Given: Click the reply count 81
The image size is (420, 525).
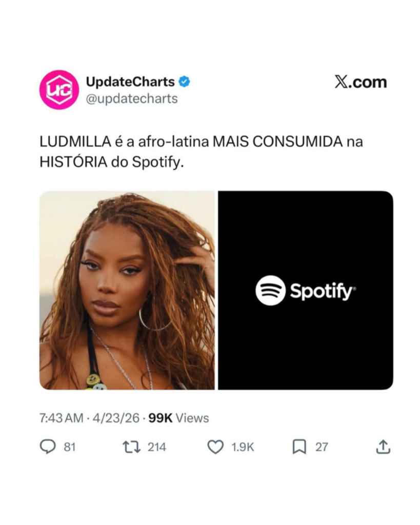Looking at the screenshot, I should coord(70,447).
